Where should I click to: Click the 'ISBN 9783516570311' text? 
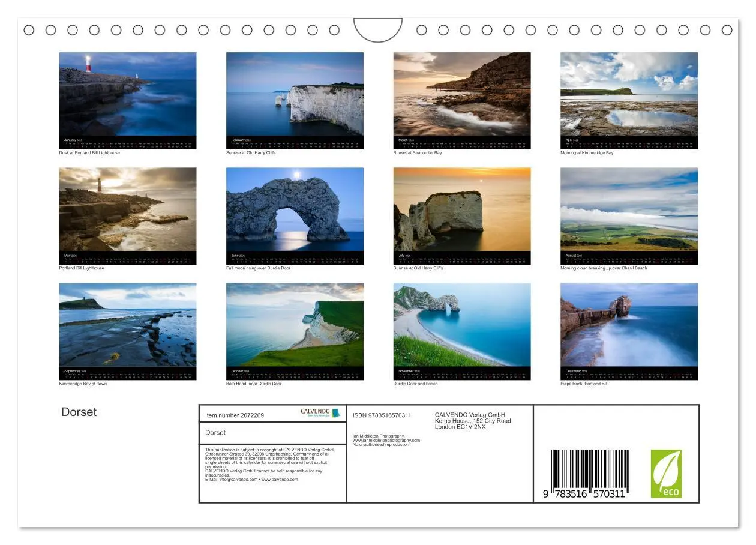point(382,415)
